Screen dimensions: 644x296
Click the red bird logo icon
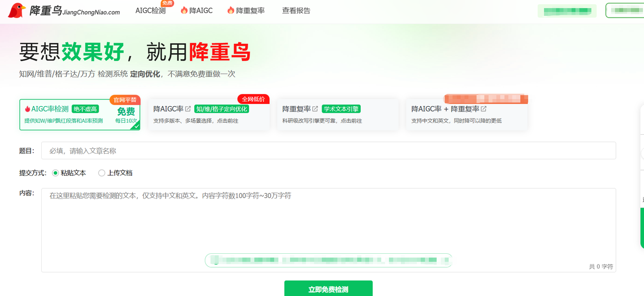[17, 10]
